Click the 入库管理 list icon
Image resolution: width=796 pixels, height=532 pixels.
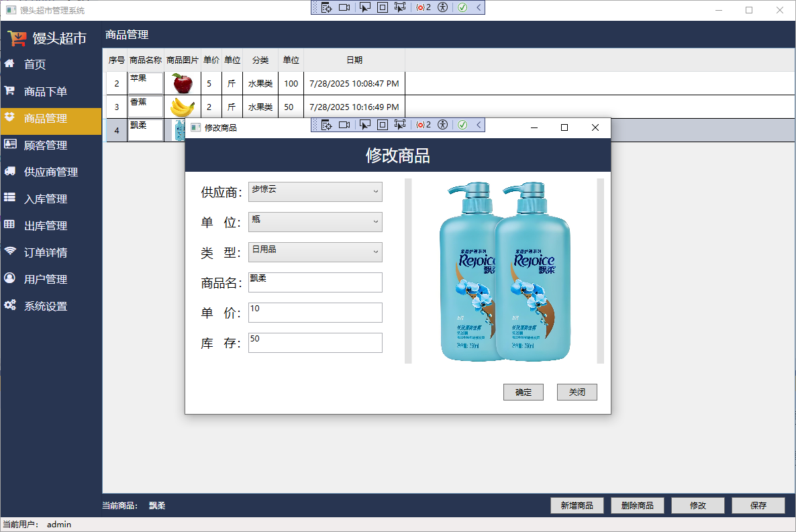[x=9, y=197]
